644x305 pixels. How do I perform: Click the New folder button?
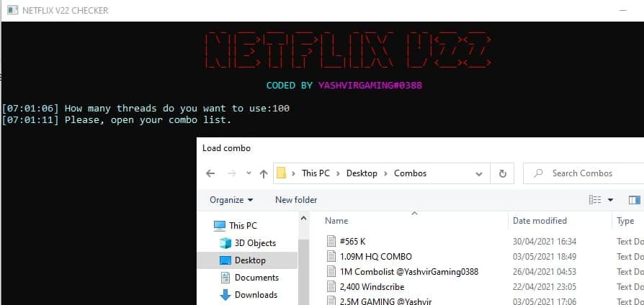[296, 200]
